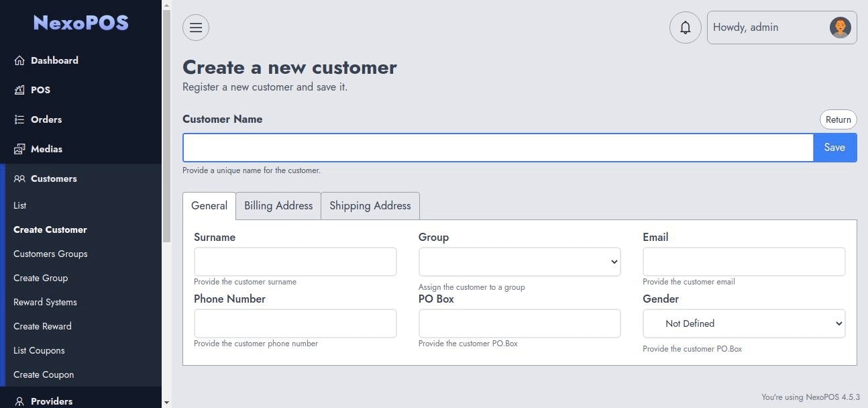The width and height of the screenshot is (868, 408).
Task: Click into the Email input field
Action: (743, 262)
